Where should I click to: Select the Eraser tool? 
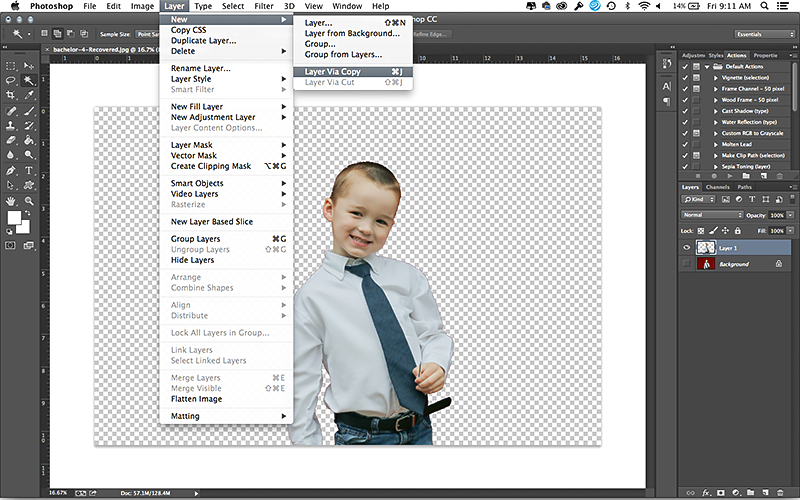pos(10,140)
